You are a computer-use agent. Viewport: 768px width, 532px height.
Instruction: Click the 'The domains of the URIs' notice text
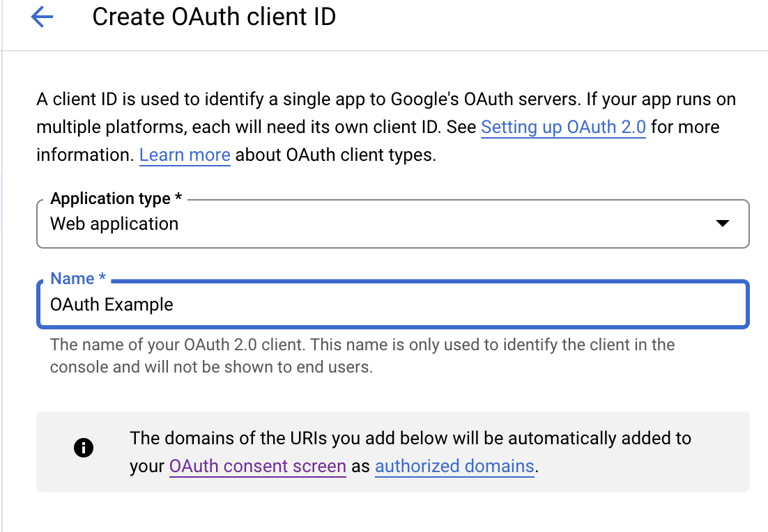410,452
